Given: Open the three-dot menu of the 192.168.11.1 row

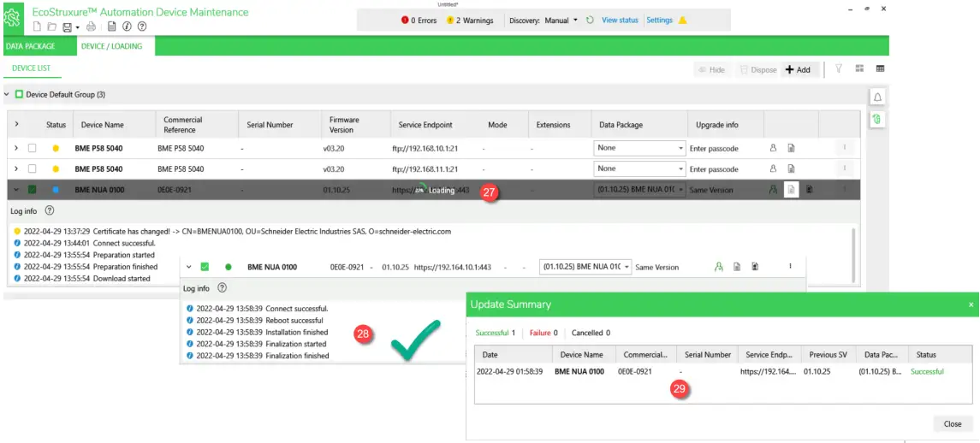Looking at the screenshot, I should click(x=845, y=168).
